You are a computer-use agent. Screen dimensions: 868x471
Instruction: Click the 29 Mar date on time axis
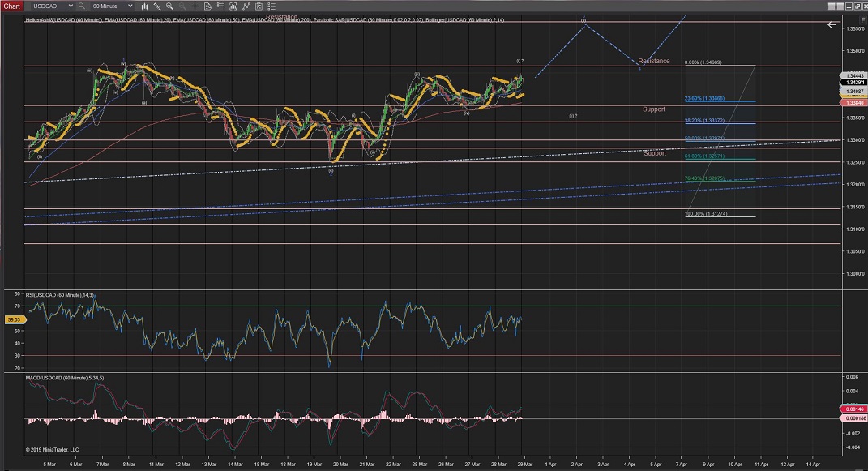pos(525,465)
